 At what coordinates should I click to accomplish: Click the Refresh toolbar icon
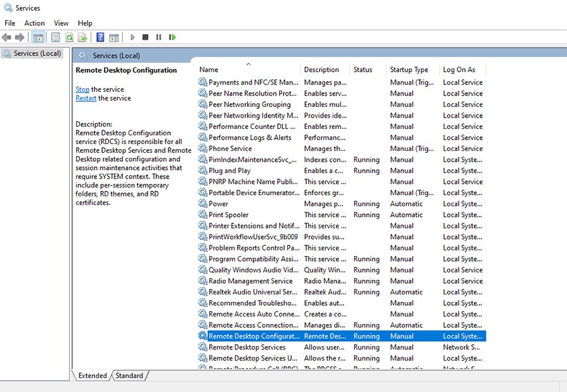pos(69,38)
